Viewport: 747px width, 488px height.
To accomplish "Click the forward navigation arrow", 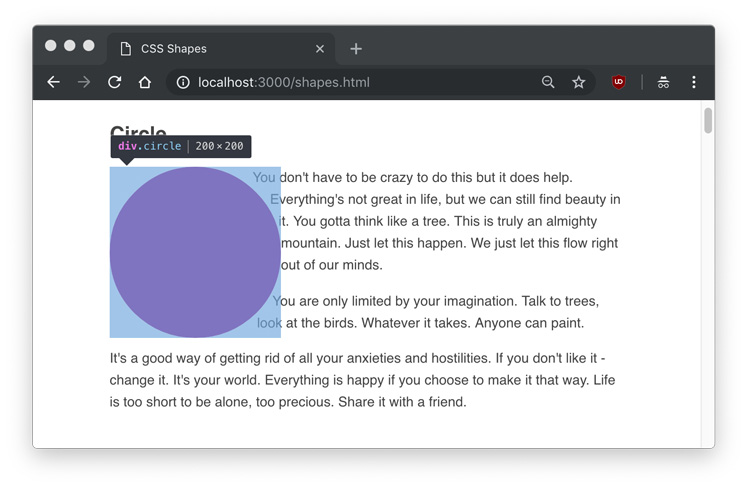I will [84, 82].
